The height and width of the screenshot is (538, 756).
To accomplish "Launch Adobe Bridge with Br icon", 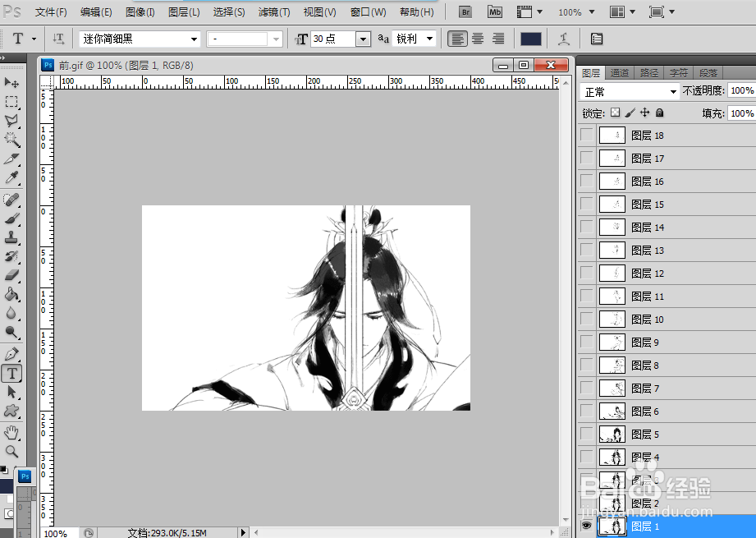I will pyautogui.click(x=465, y=12).
